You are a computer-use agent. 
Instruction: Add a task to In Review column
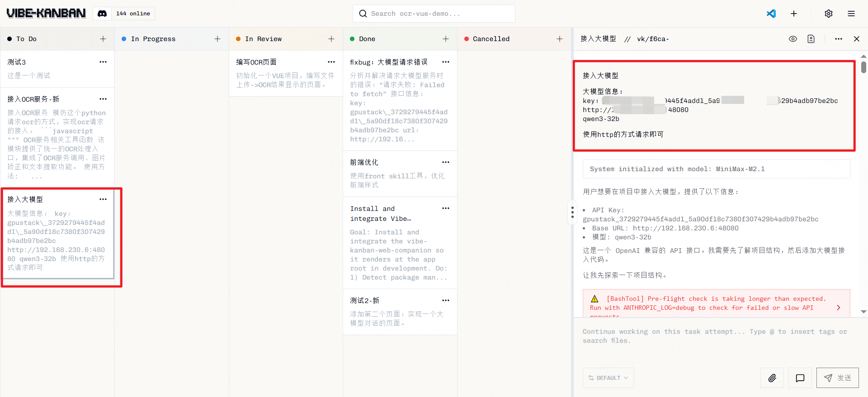pyautogui.click(x=331, y=39)
